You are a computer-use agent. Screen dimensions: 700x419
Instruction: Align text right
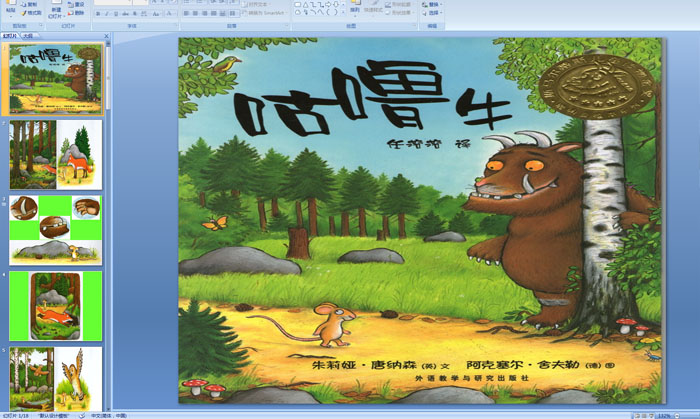tap(205, 14)
